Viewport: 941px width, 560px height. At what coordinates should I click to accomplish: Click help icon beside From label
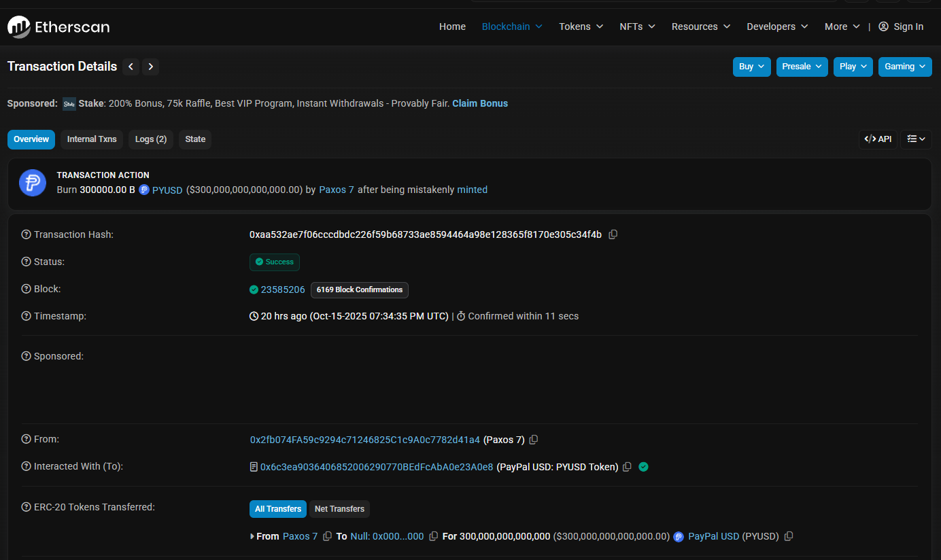point(27,439)
